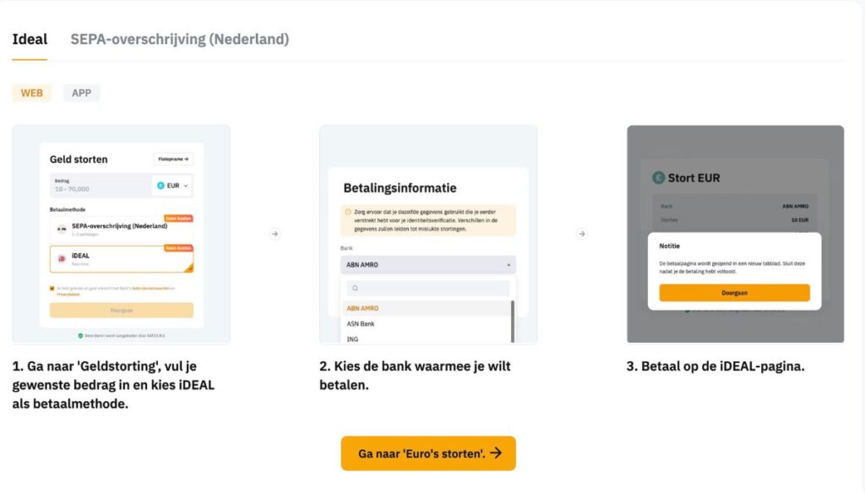This screenshot has height=504, width=865.
Task: Select ASN Bank from the bank list
Action: [x=361, y=323]
